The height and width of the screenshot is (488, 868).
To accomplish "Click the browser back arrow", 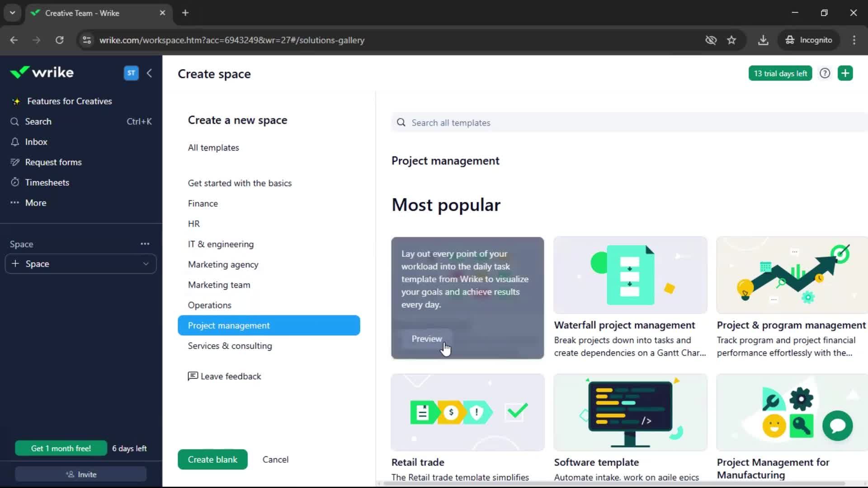I will [x=14, y=40].
